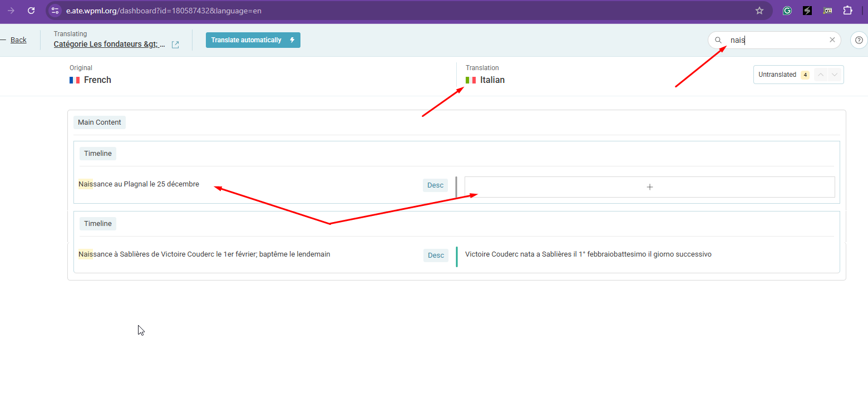This screenshot has width=868, height=413.
Task: Clear search text with X icon
Action: click(832, 40)
